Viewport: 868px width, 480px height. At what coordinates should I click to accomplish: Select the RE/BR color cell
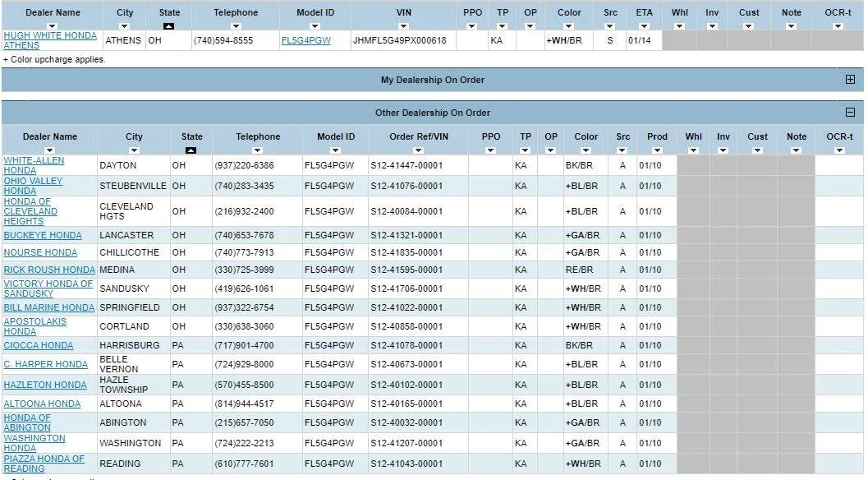pyautogui.click(x=586, y=270)
